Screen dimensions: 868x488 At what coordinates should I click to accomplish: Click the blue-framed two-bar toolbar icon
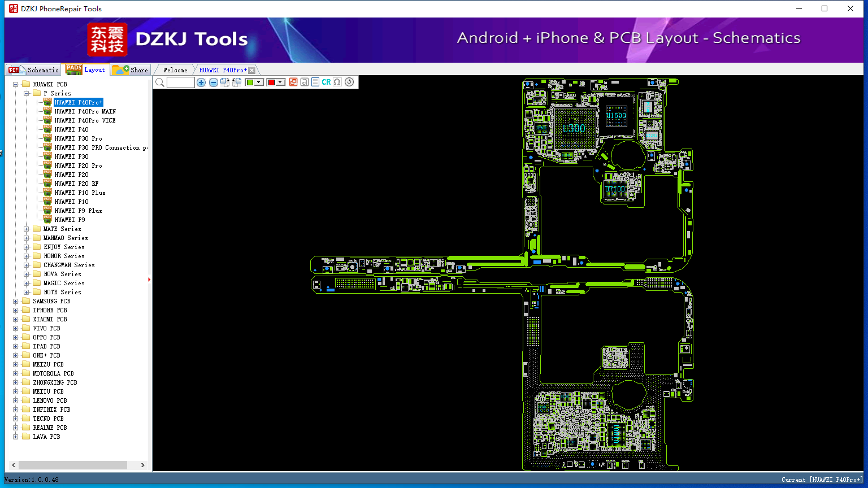(315, 82)
